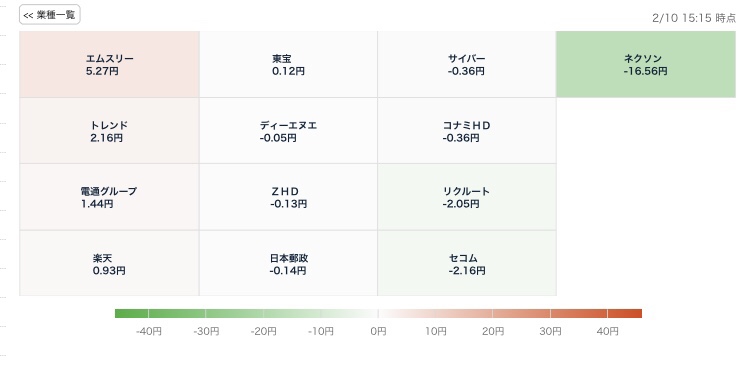
Task: Go back via 業種一覧 button
Action: (x=50, y=15)
